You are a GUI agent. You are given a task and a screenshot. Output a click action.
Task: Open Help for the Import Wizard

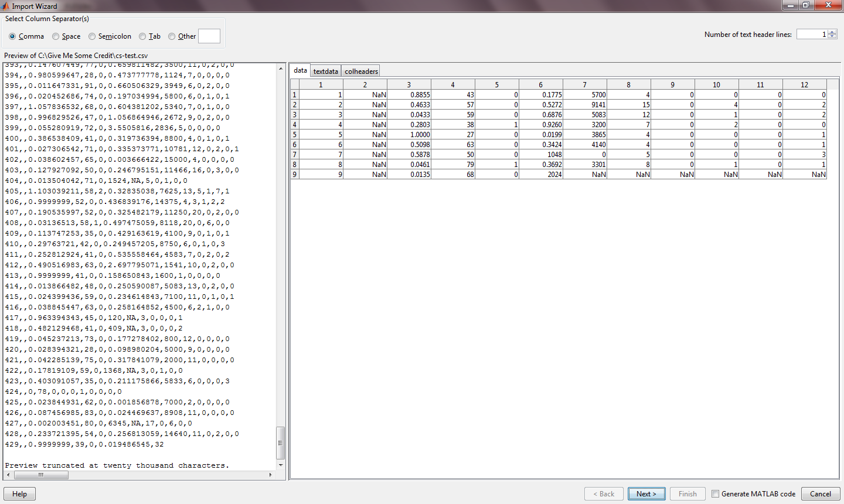(19, 494)
